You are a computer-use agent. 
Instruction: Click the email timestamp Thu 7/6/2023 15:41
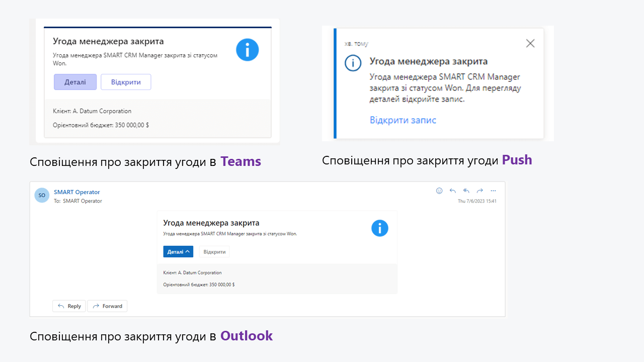pyautogui.click(x=477, y=201)
